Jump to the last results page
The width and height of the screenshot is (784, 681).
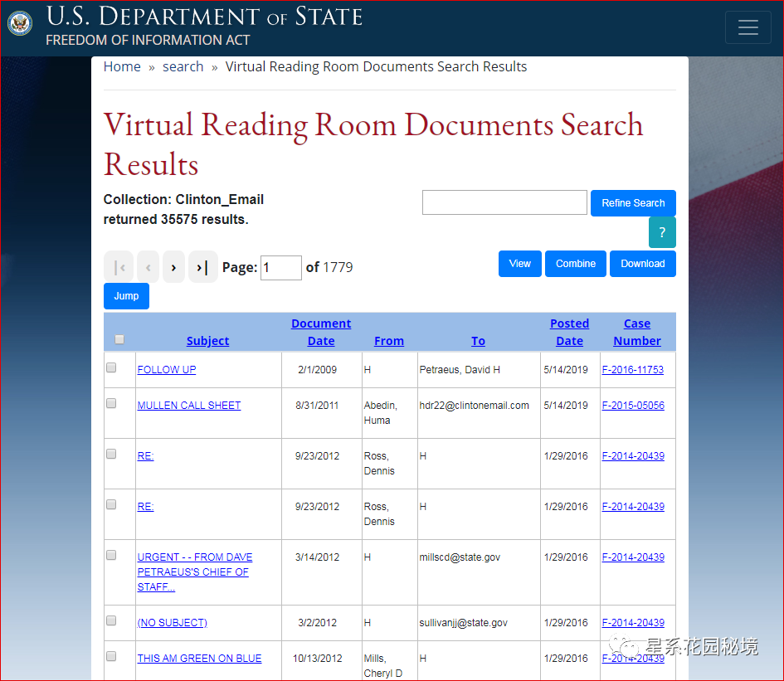[x=203, y=267]
